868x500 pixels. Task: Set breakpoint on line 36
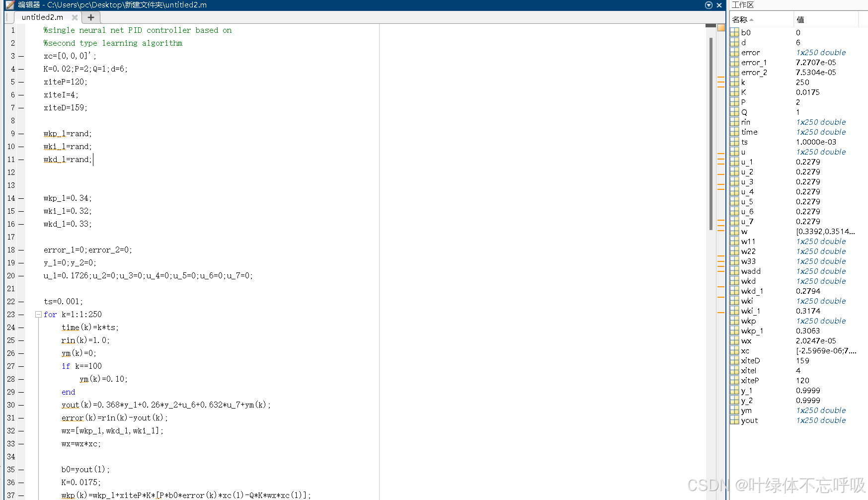point(21,483)
